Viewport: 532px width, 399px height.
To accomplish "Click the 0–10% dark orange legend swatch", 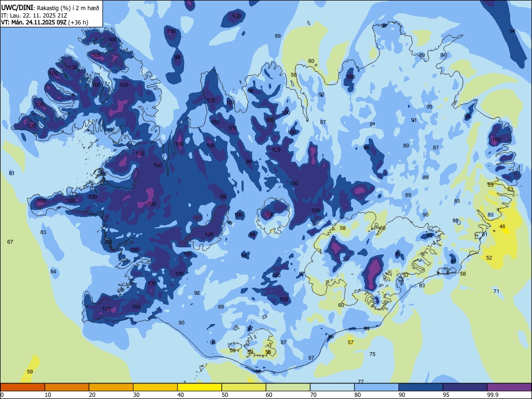I will point(22,387).
